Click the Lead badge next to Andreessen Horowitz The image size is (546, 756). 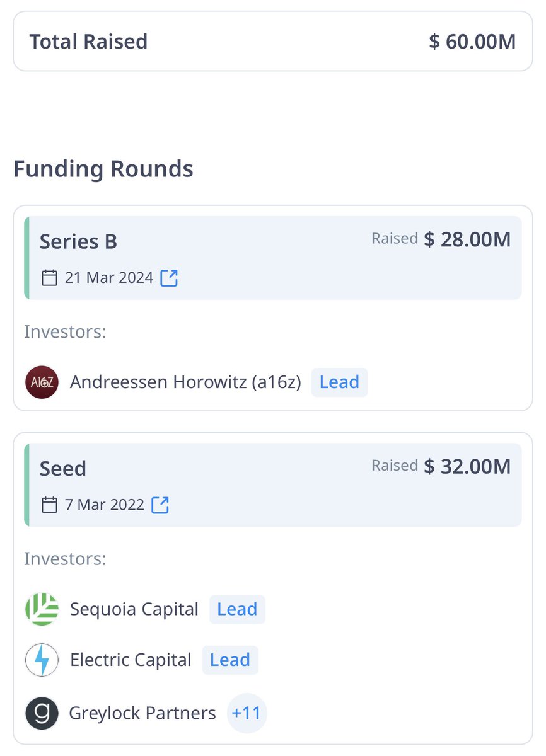339,382
